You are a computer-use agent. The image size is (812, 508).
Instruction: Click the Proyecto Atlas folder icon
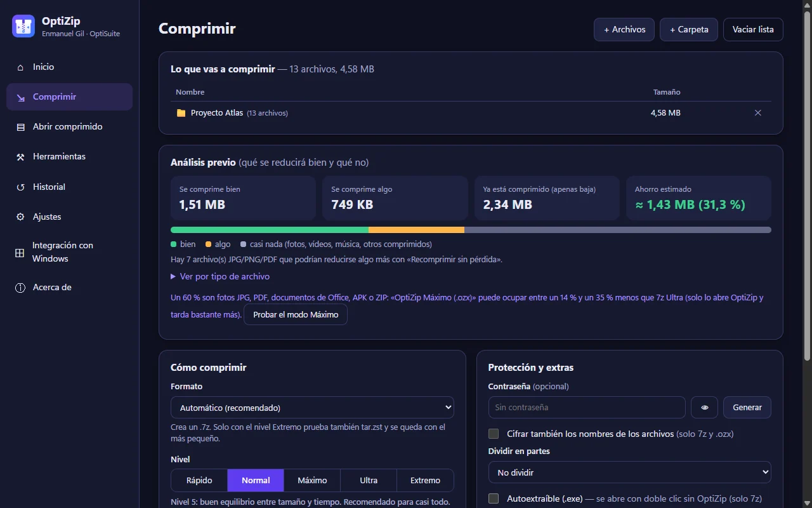(x=181, y=113)
